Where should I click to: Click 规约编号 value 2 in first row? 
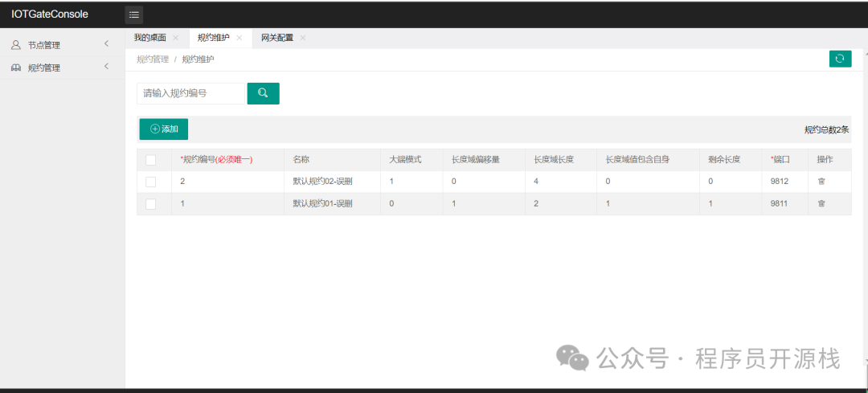click(x=182, y=181)
